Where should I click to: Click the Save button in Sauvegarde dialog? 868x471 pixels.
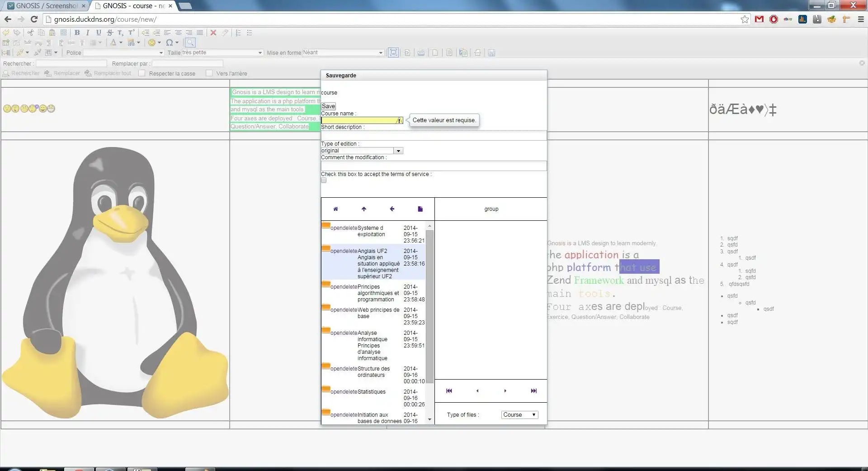click(329, 106)
